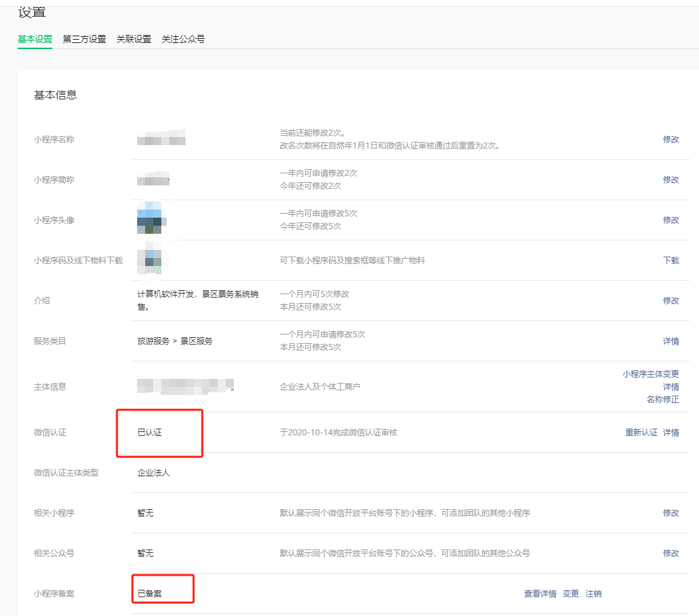
Task: Open 详情 for 服务类目
Action: point(671,341)
